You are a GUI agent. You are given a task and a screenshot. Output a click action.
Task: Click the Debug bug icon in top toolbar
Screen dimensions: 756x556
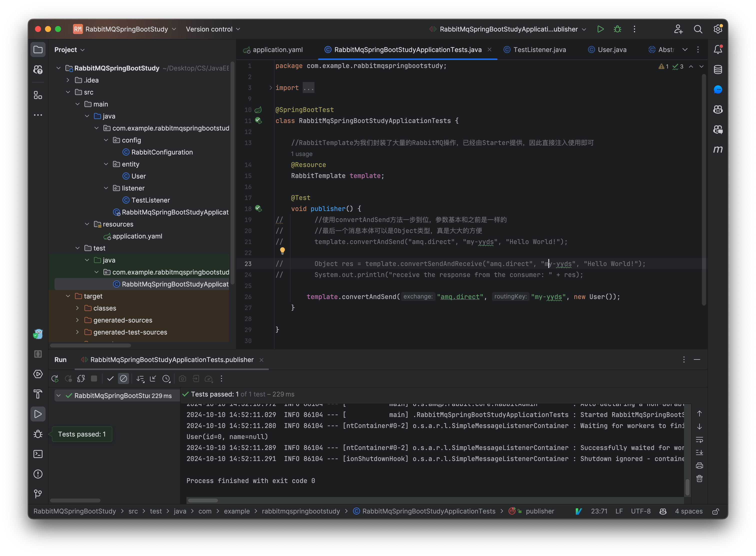pos(617,29)
